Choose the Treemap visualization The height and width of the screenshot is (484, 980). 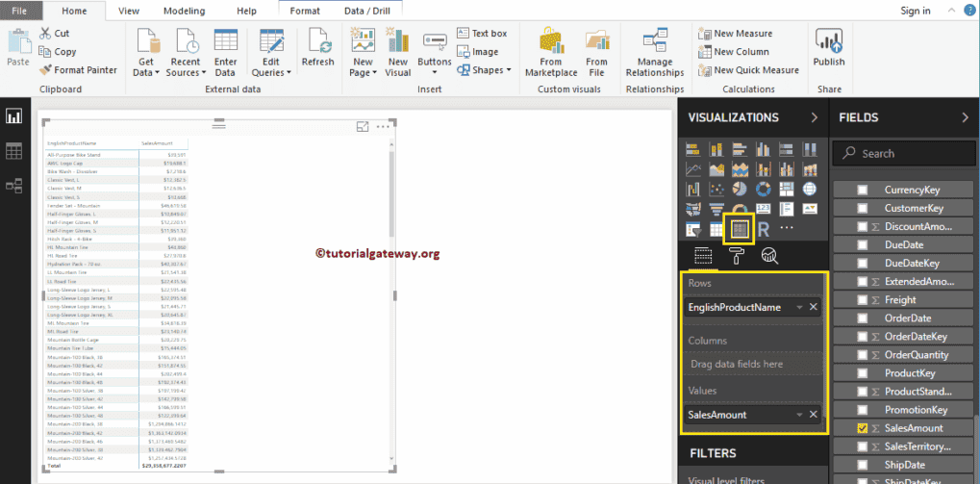787,189
